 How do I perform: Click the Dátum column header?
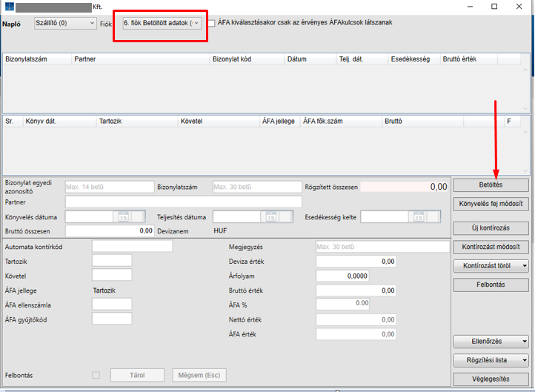coord(310,59)
